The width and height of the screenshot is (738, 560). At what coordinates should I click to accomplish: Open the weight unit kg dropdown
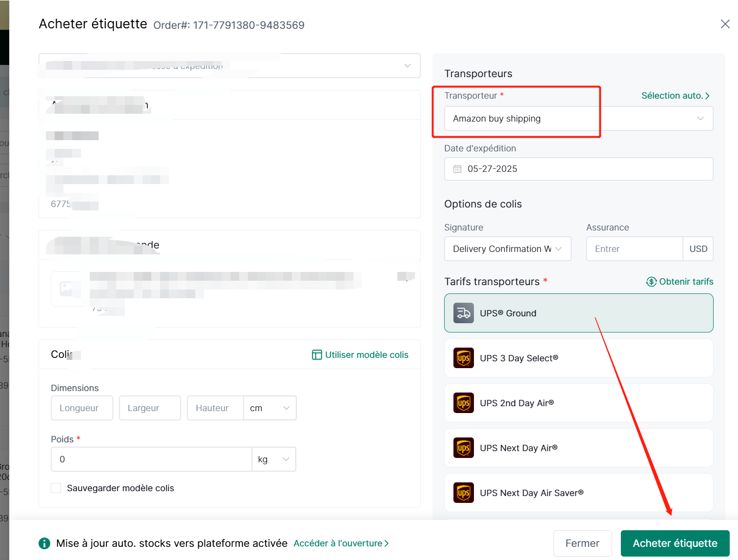274,459
